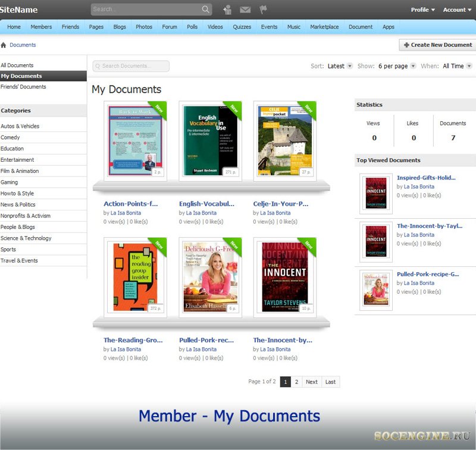
Task: Click the search magnifier icon in header
Action: [x=205, y=10]
